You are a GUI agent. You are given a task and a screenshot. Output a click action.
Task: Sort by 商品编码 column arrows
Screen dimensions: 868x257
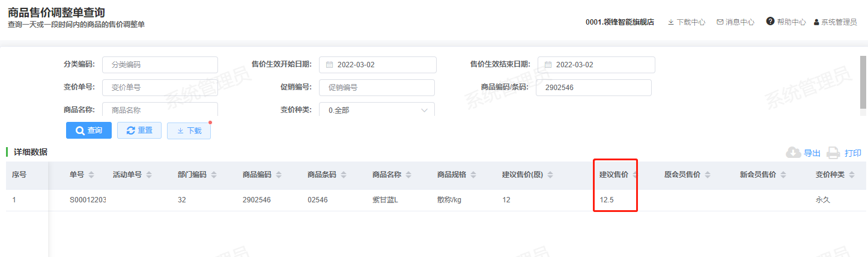pyautogui.click(x=278, y=175)
